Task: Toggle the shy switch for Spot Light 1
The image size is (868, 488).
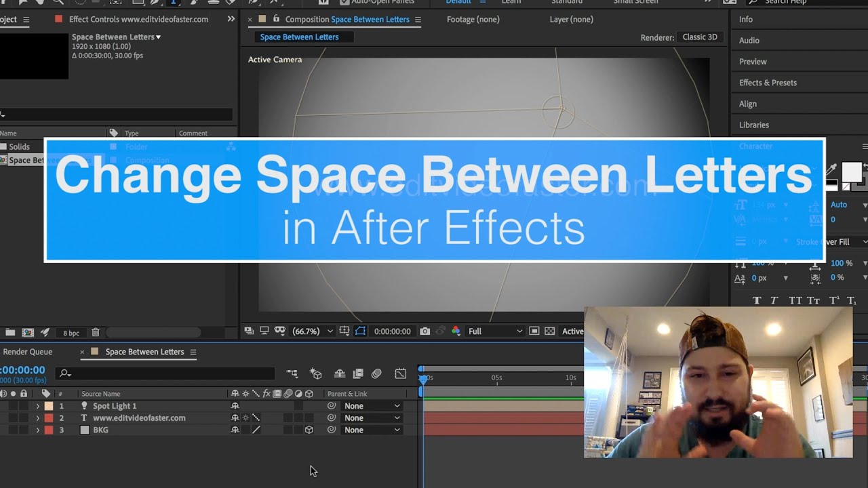Action: (x=235, y=406)
